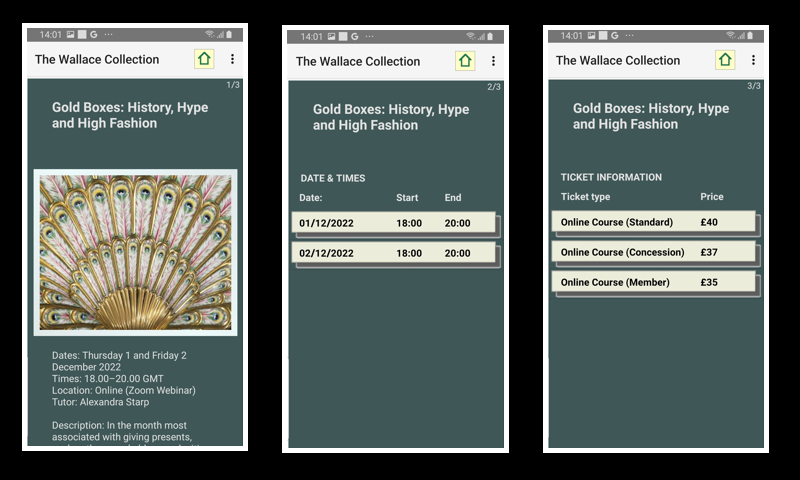Tap the 1/3 page indicator
Screen dimensions: 800x480
233,85
